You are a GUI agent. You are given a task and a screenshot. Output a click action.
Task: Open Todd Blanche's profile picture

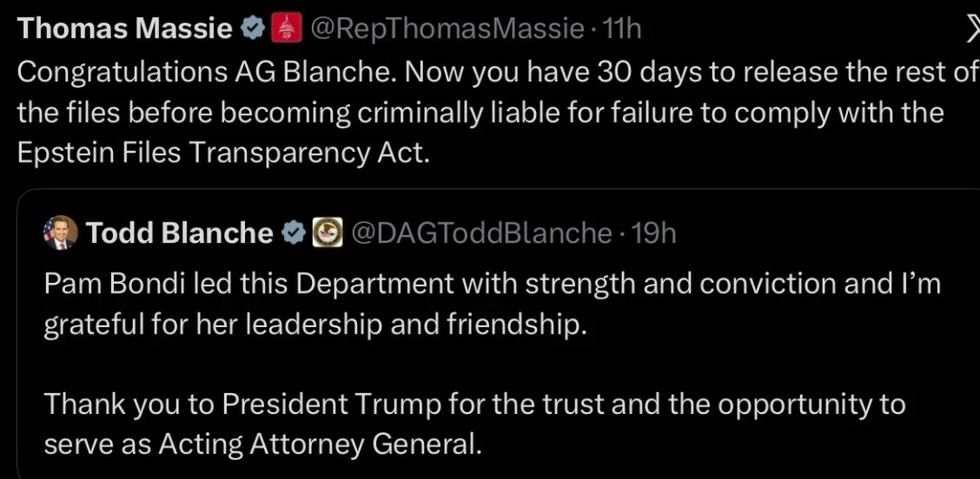(61, 233)
